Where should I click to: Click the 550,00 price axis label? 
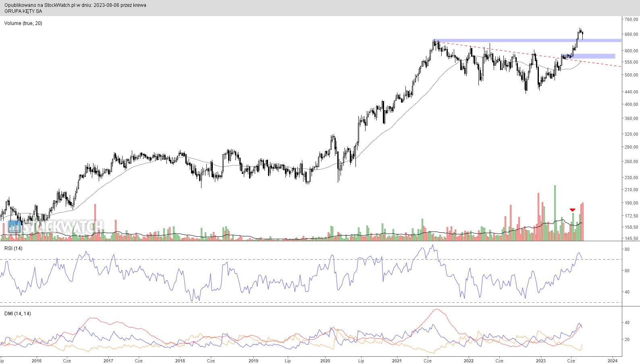pyautogui.click(x=632, y=62)
